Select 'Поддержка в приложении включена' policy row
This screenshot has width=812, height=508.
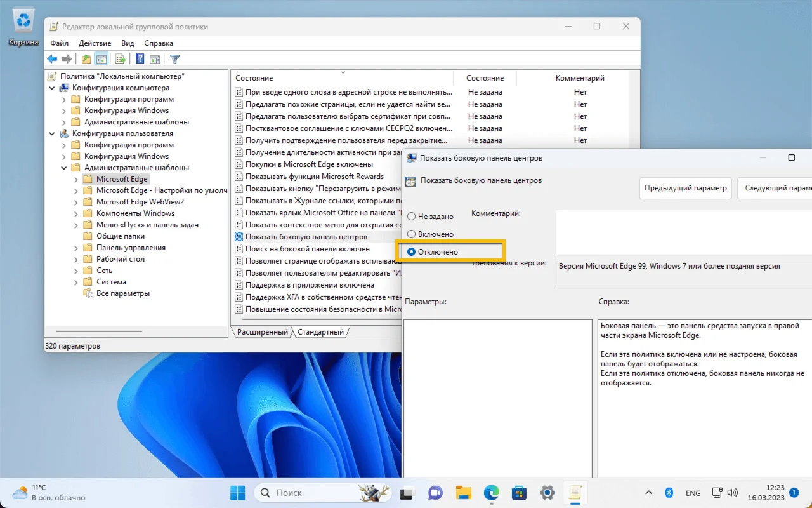[310, 285]
